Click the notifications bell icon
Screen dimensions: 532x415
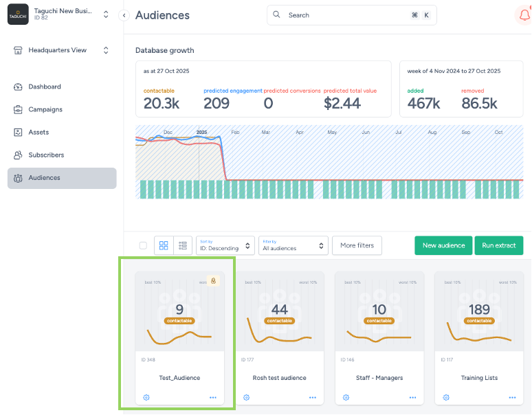(x=523, y=15)
